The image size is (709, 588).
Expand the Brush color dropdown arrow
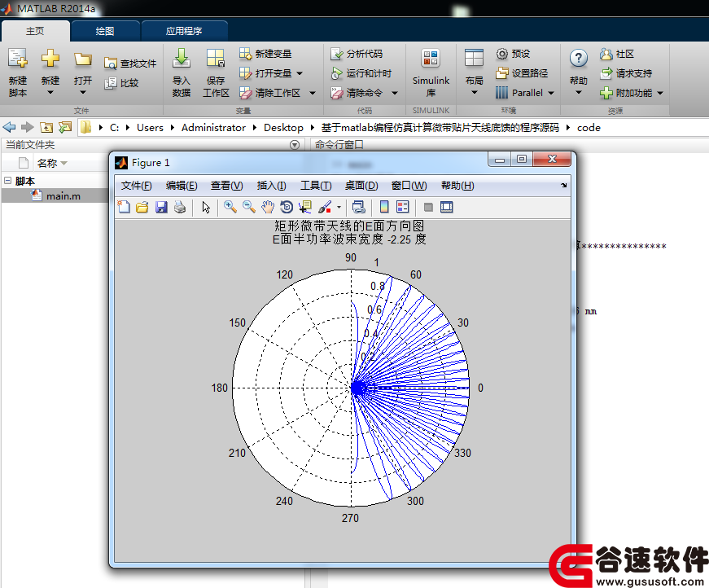[339, 208]
